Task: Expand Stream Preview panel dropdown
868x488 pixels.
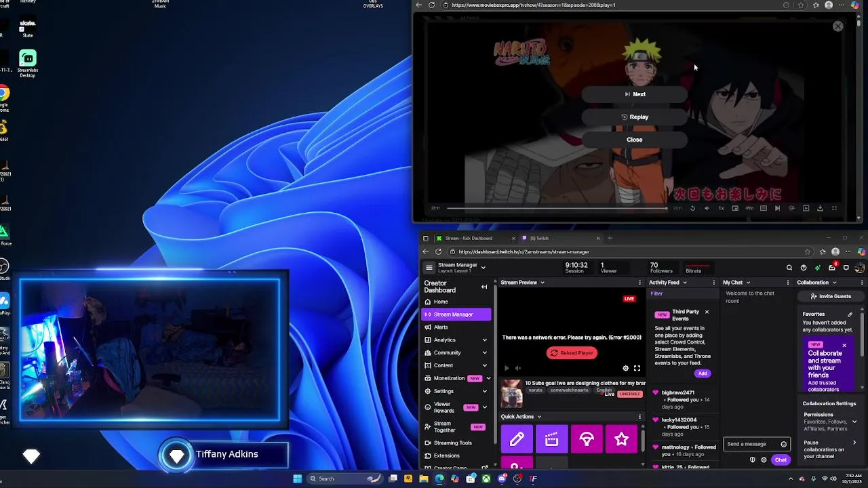Action: coord(542,283)
